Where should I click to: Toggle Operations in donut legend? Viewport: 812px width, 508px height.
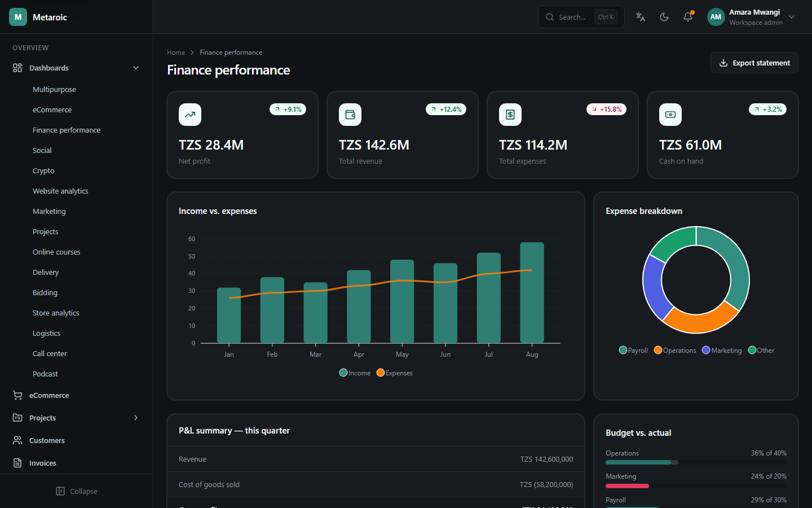675,350
